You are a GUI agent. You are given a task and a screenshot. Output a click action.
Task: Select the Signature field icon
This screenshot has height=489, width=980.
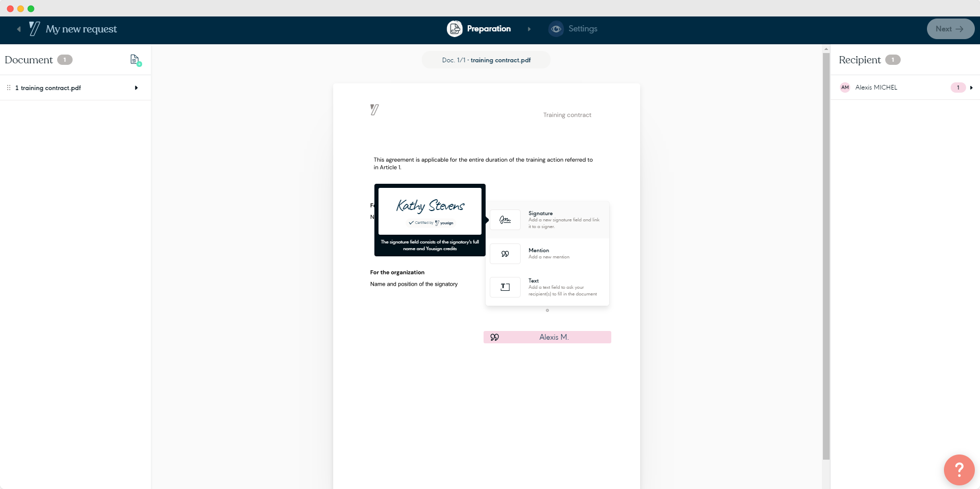pos(505,220)
